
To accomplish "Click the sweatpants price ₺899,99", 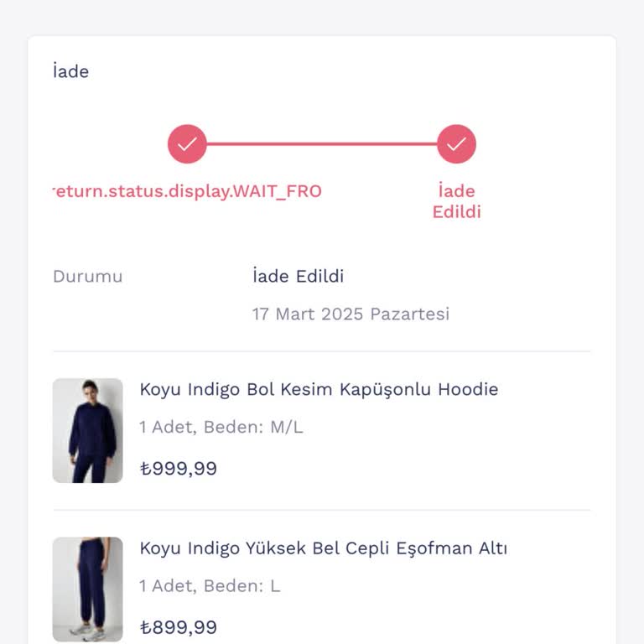I will point(178,627).
